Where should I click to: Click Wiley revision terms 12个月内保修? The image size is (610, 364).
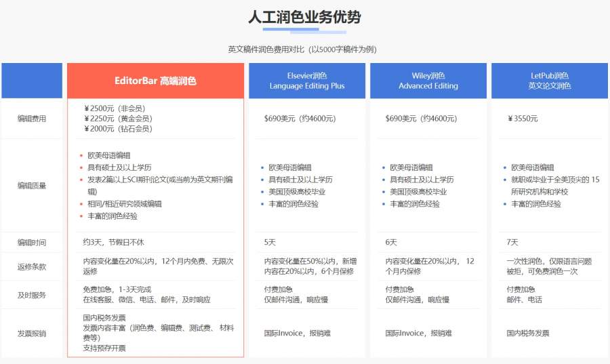tap(430, 266)
